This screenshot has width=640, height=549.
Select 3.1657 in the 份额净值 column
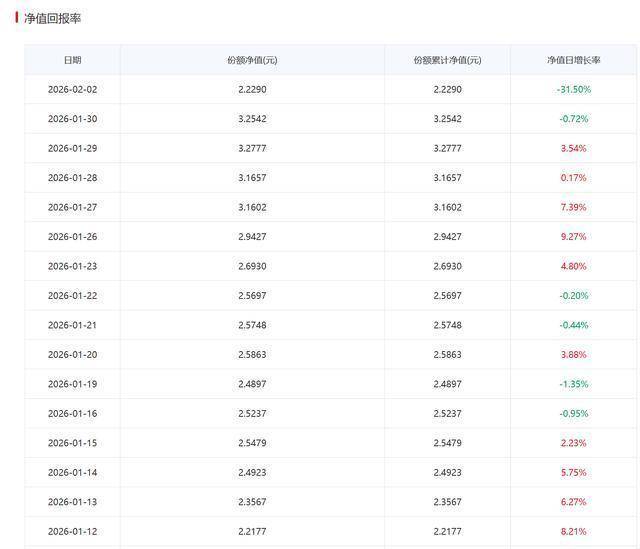pos(252,178)
